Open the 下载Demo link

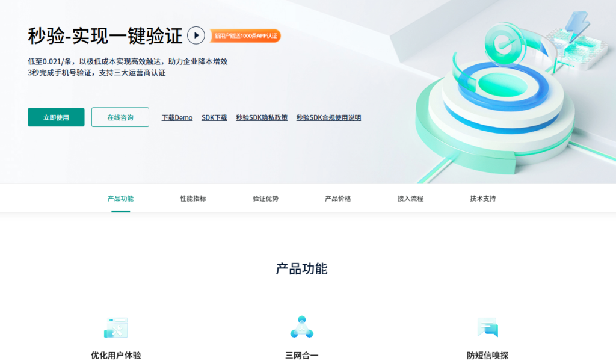click(176, 117)
